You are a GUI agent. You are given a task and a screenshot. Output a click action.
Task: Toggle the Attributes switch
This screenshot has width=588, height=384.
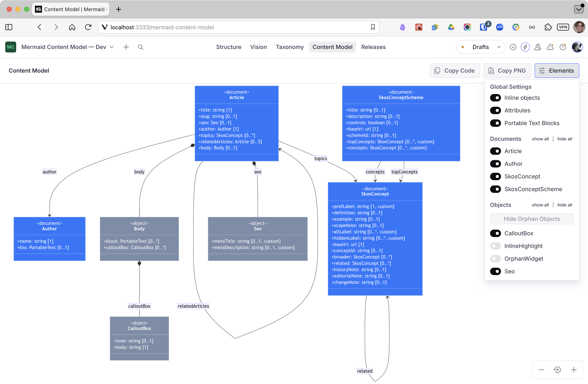[495, 110]
